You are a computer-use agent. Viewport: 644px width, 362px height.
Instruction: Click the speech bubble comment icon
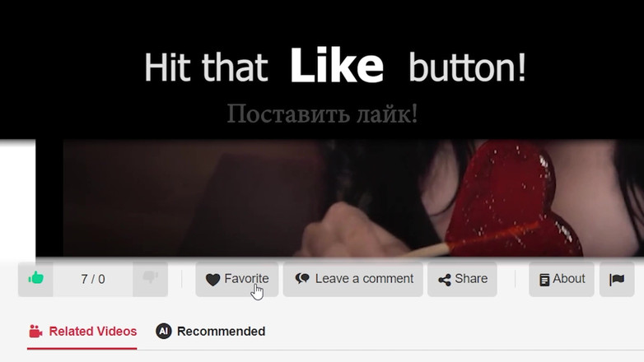tap(302, 279)
